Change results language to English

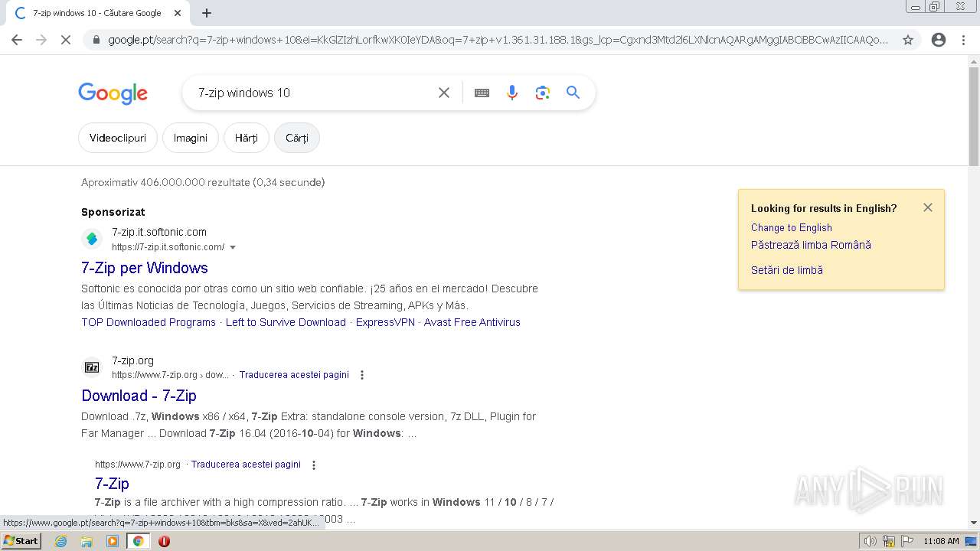point(792,227)
